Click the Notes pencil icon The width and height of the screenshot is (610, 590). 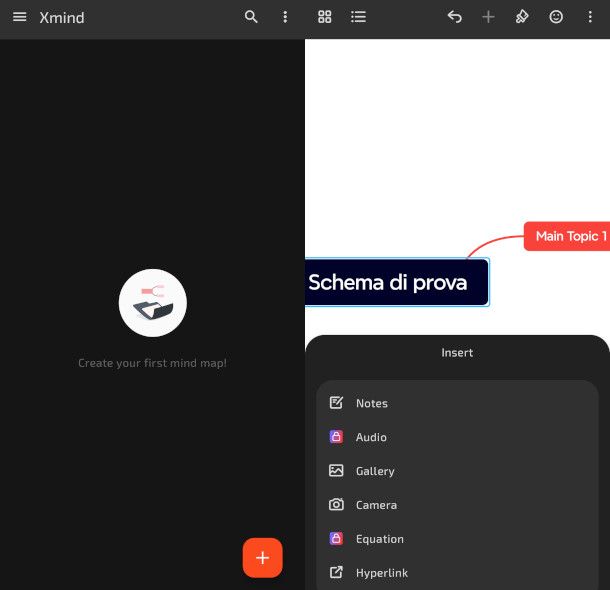[336, 403]
